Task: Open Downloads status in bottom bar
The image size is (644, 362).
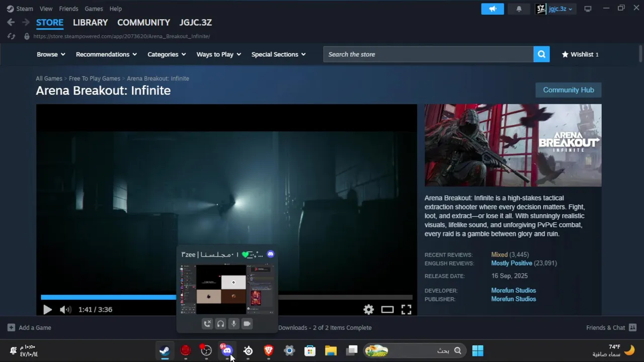Action: click(325, 328)
